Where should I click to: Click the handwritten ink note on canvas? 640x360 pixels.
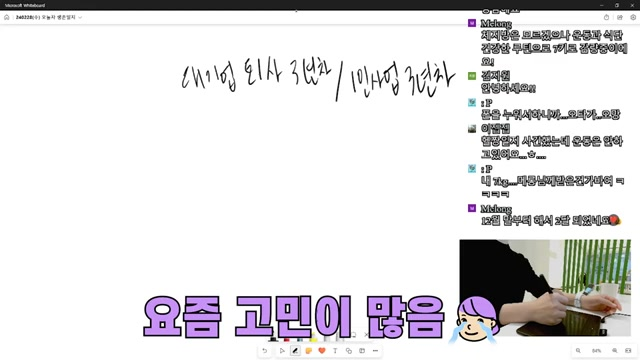click(x=318, y=78)
